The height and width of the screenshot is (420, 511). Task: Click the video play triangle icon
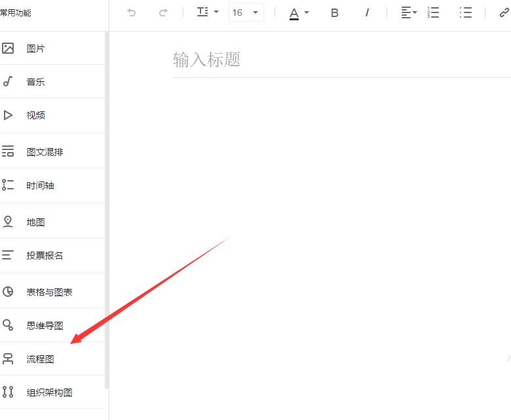pos(8,115)
